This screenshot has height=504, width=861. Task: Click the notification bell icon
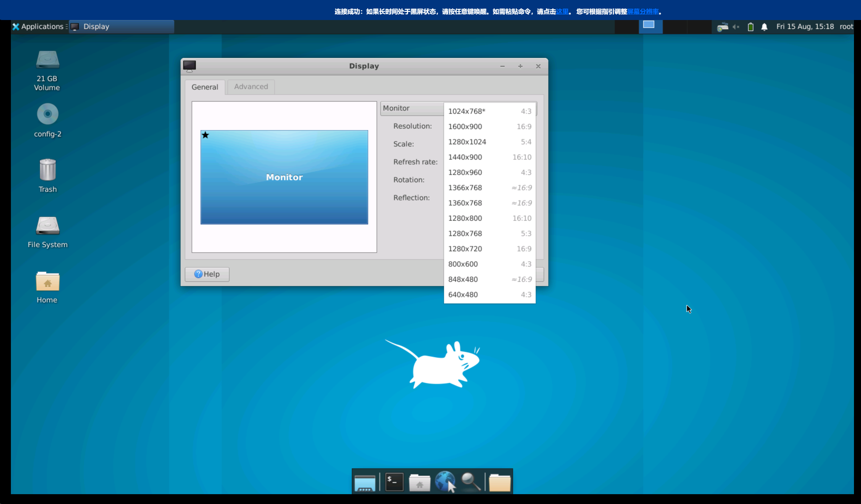(764, 27)
